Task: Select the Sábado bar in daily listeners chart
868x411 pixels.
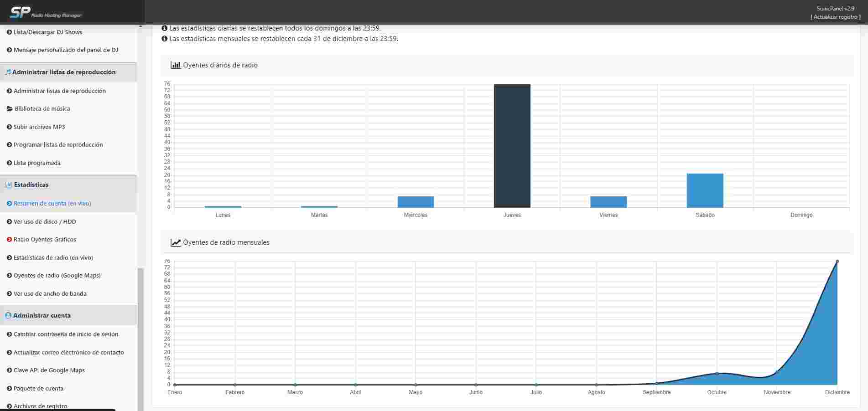Action: point(705,190)
